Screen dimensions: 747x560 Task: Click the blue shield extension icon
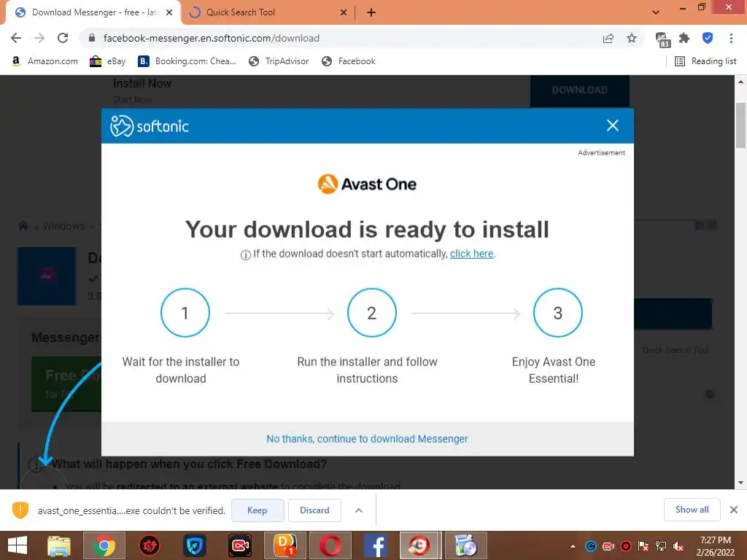coord(708,38)
